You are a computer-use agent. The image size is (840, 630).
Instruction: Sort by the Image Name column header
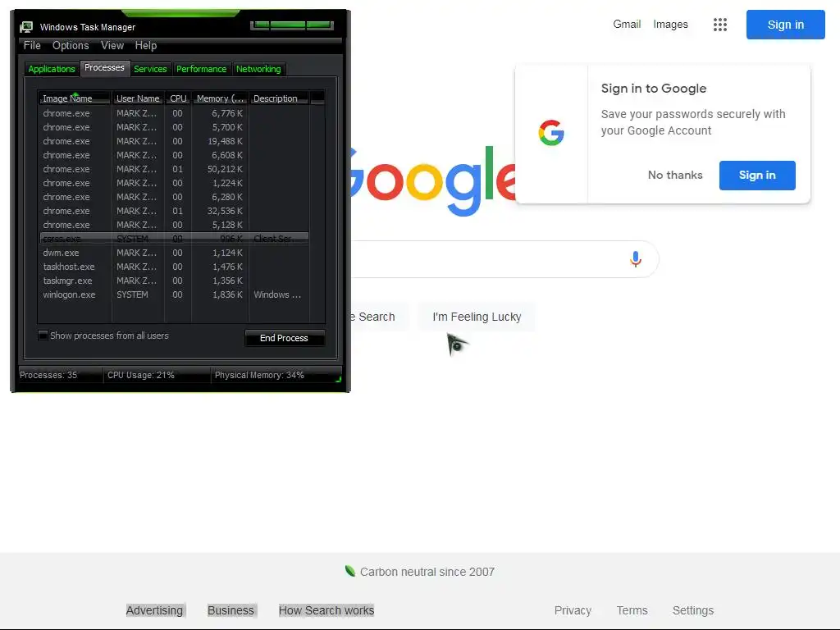tap(75, 98)
